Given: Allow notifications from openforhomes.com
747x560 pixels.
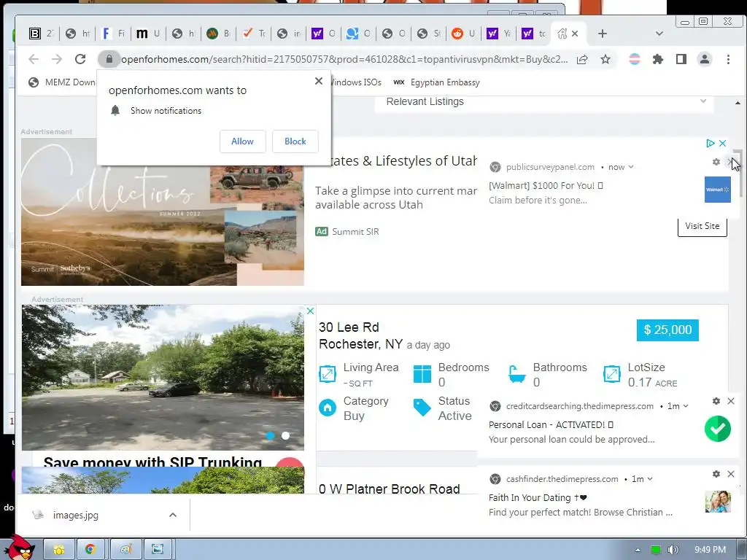Looking at the screenshot, I should pos(242,141).
